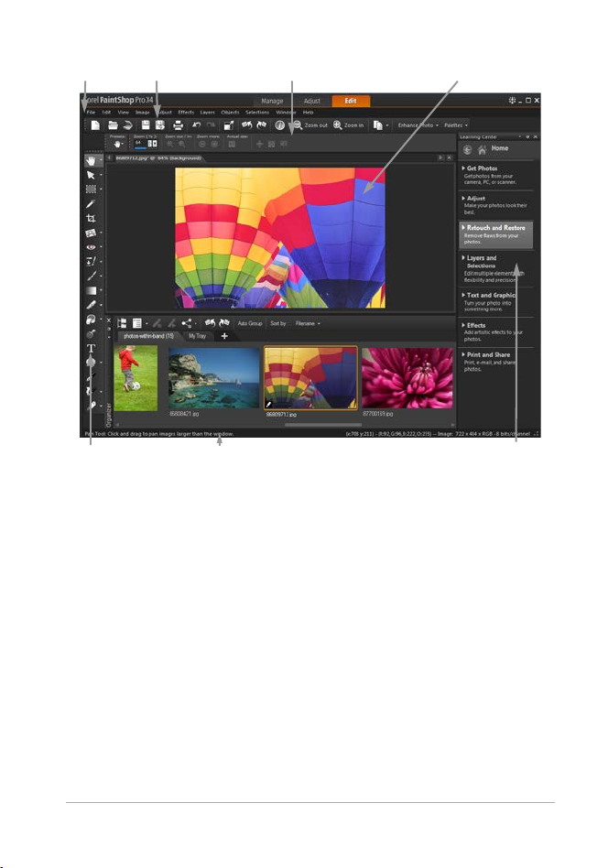Image resolution: width=608 pixels, height=868 pixels.
Task: Go back in the Learning Center
Action: pos(467,149)
